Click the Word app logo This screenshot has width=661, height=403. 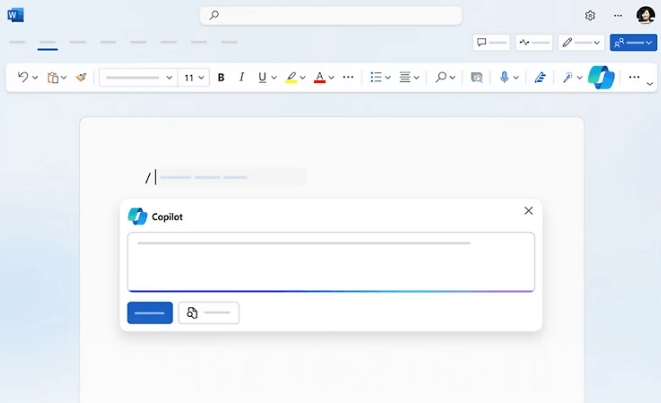click(x=15, y=15)
